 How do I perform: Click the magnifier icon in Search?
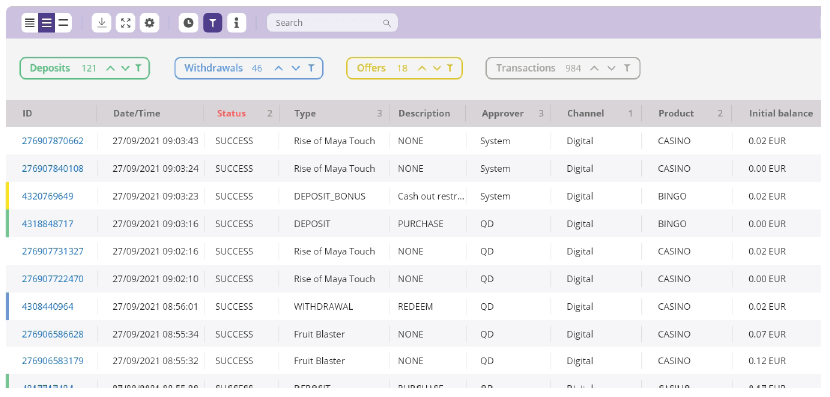[386, 23]
